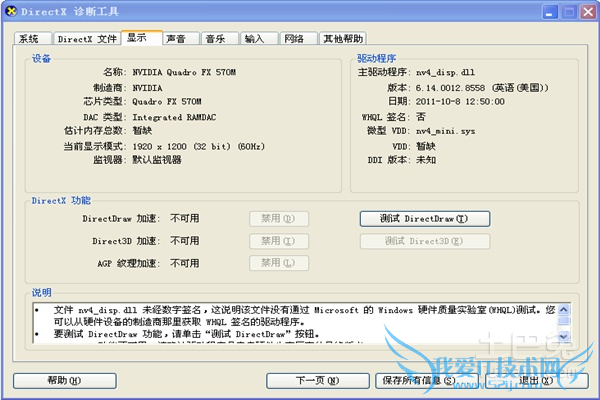Screen dimensions: 600x400
Task: Click 禁用 button for AGP 纹理加速
Action: (279, 263)
